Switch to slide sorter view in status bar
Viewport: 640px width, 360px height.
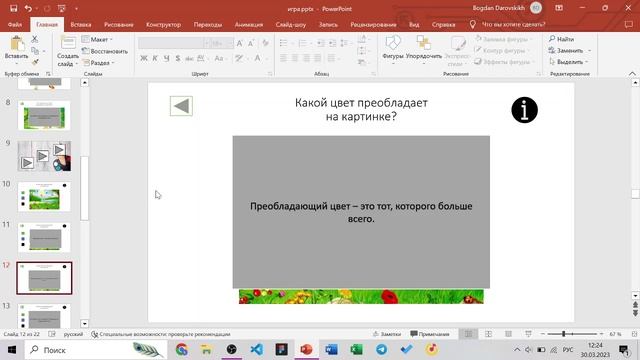point(488,334)
